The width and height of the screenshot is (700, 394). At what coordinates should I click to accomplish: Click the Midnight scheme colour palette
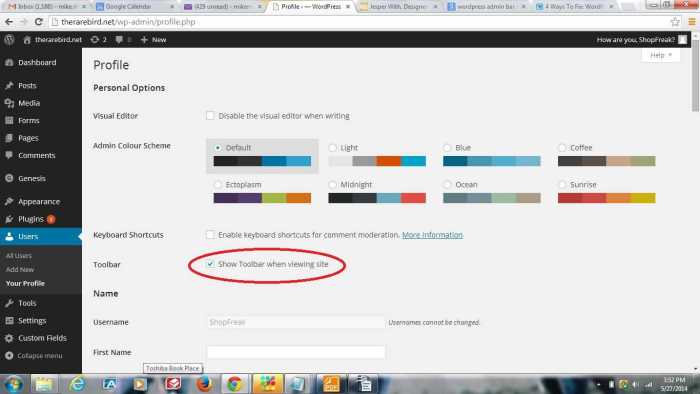click(x=377, y=198)
